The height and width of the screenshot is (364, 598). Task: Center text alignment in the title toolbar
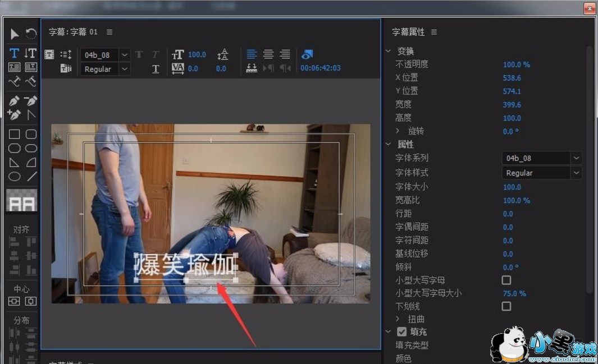point(268,54)
